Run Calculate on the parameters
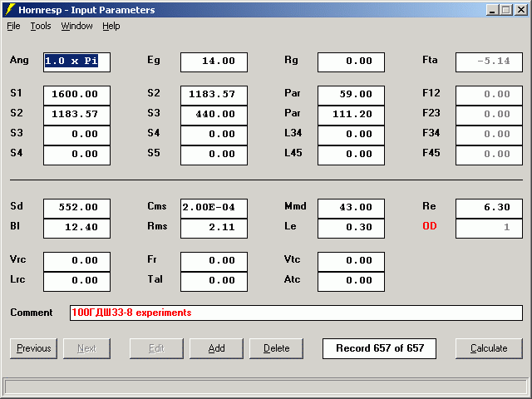This screenshot has height=399, width=532. (489, 348)
